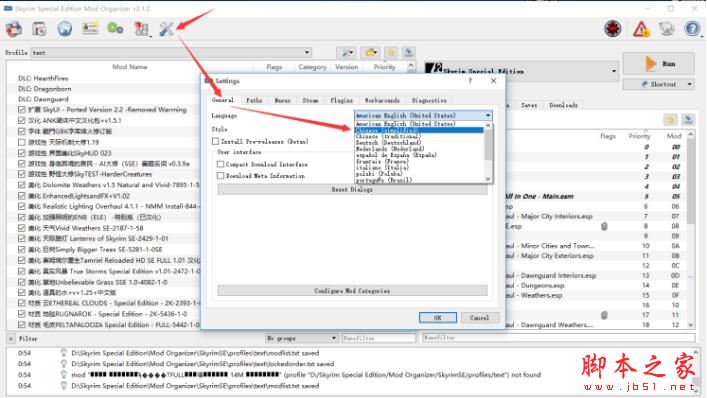Select Deutsch (Deutschland) in language list
707x398 pixels.
coord(388,142)
